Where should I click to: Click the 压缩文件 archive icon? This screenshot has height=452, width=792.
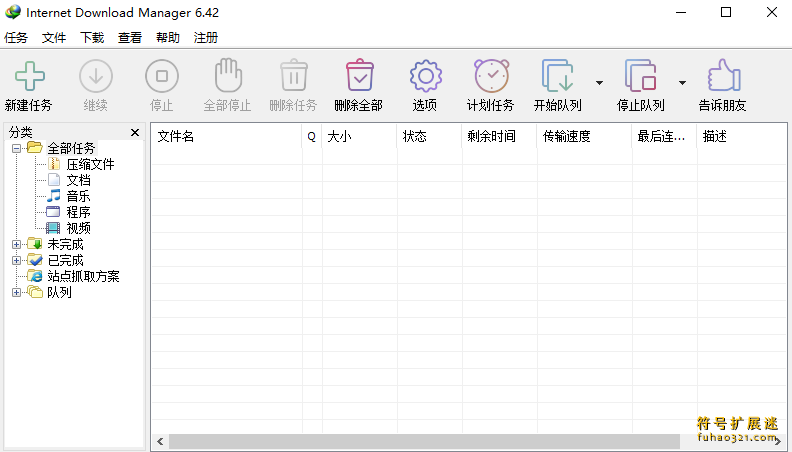[54, 164]
